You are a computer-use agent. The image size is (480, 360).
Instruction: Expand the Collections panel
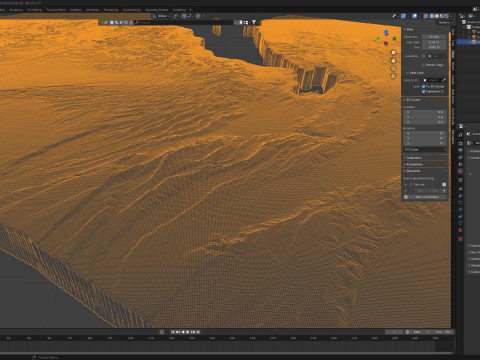click(x=413, y=158)
